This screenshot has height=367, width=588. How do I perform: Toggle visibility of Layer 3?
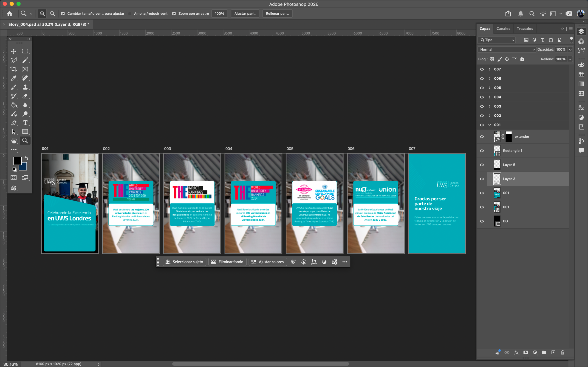click(482, 179)
